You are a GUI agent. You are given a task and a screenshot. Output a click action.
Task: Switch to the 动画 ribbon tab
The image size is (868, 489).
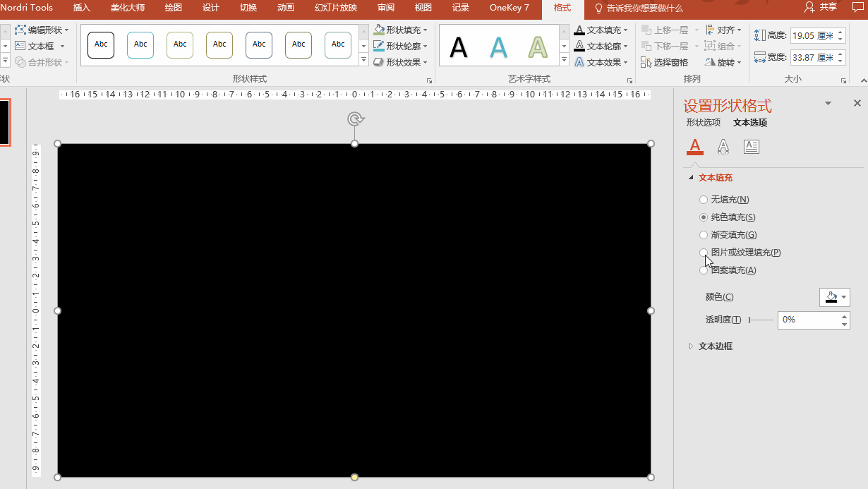coord(286,8)
